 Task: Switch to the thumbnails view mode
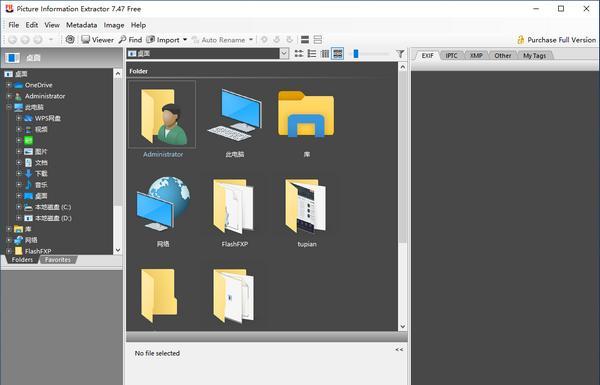(338, 54)
